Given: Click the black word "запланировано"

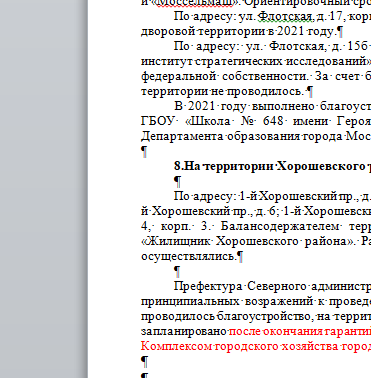Looking at the screenshot, I should pos(184,331).
